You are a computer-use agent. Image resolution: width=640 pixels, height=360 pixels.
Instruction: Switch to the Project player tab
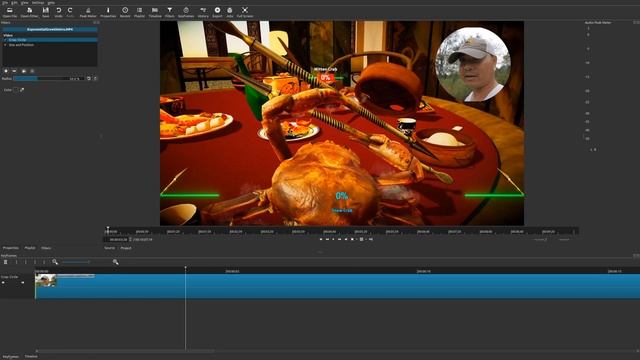pos(126,248)
